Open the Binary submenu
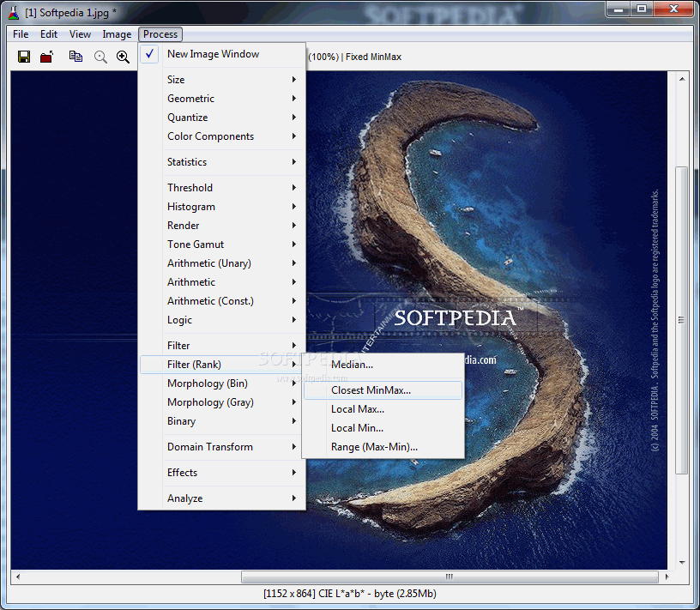The width and height of the screenshot is (700, 610). click(222, 421)
